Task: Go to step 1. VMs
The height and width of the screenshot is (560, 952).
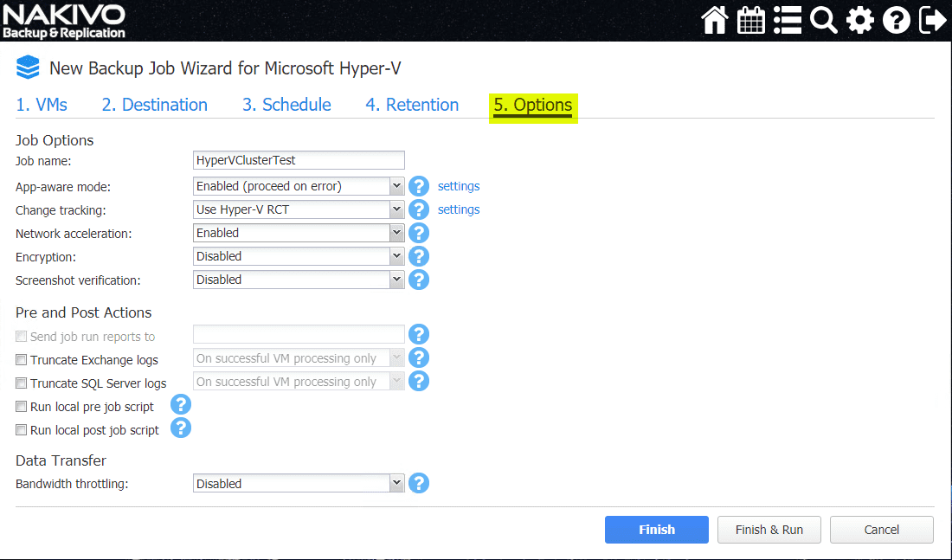Action: [42, 105]
